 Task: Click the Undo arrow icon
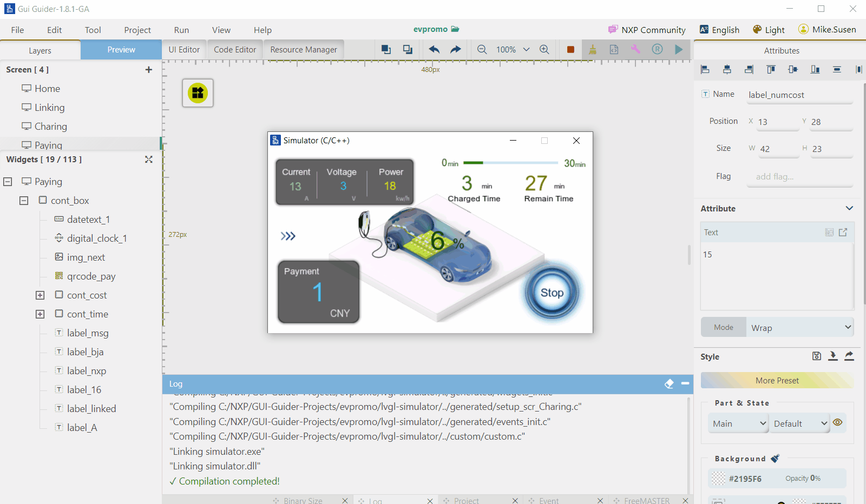click(x=433, y=49)
